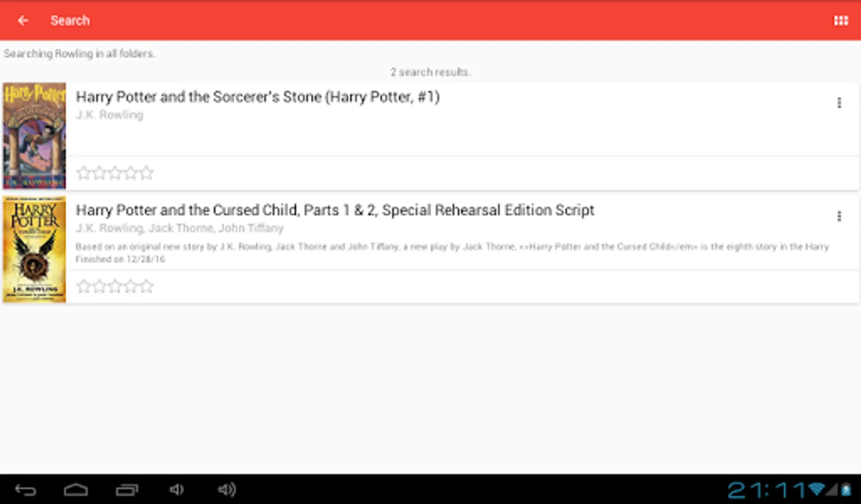The image size is (861, 504).
Task: Go back using the arrow in red header
Action: tap(23, 21)
